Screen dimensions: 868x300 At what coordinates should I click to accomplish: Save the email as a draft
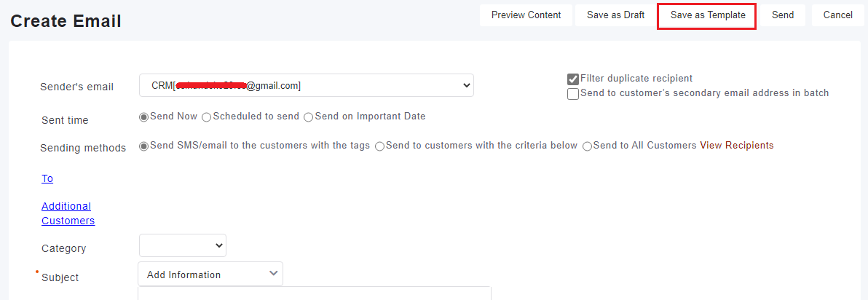(x=615, y=15)
